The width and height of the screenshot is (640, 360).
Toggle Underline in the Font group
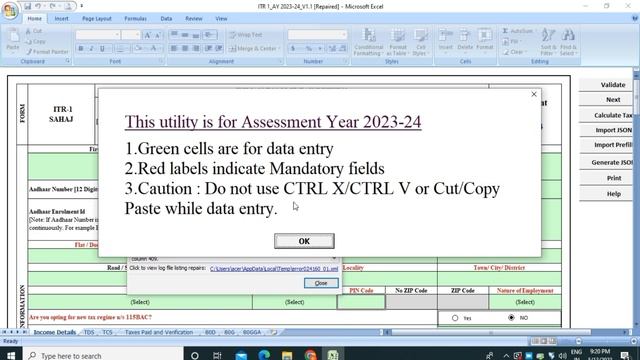pos(102,49)
